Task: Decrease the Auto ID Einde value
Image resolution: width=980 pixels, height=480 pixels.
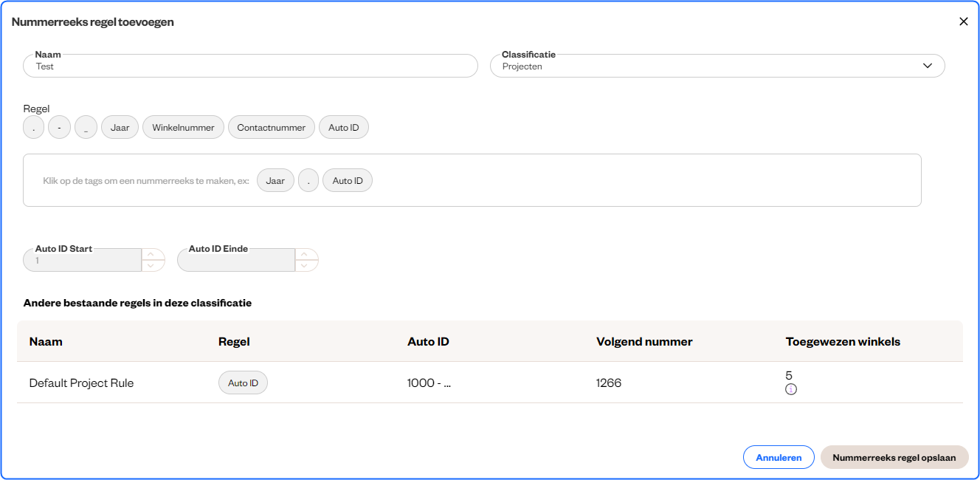Action: (x=306, y=266)
